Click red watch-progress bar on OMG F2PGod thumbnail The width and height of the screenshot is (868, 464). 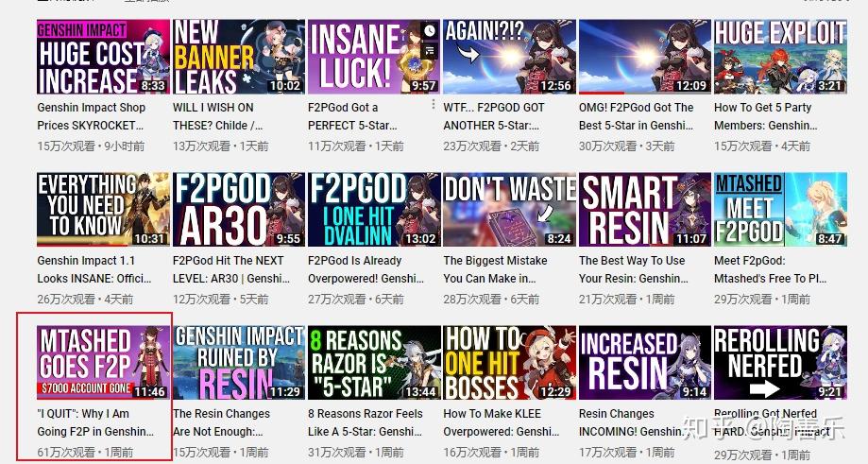[x=602, y=93]
